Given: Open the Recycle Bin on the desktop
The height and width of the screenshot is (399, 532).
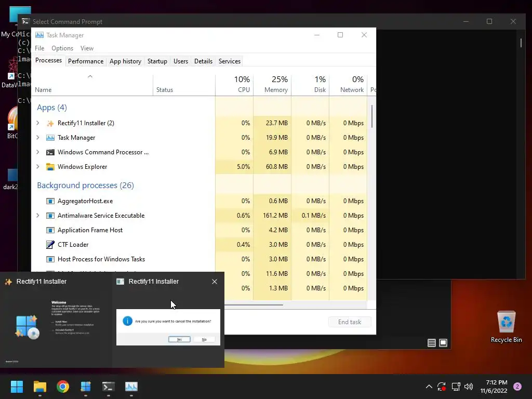Looking at the screenshot, I should [x=506, y=327].
